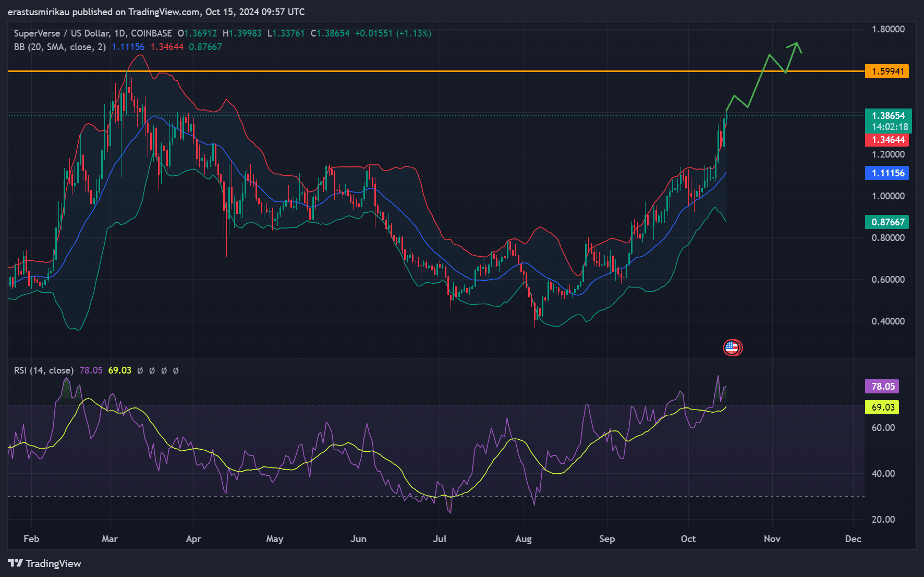The image size is (924, 577).
Task: Click the purple 78.05 RSI value label
Action: tap(882, 387)
